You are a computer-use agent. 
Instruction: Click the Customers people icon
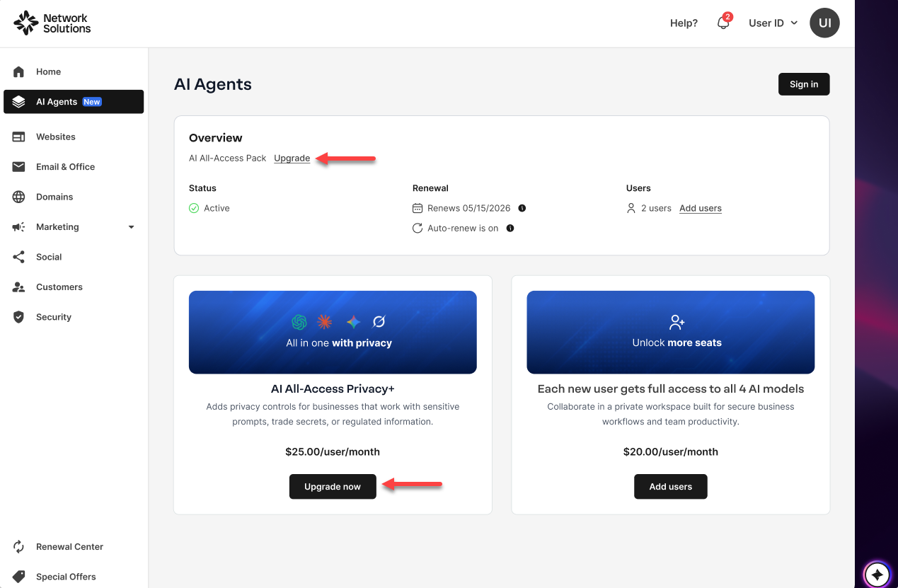point(19,287)
